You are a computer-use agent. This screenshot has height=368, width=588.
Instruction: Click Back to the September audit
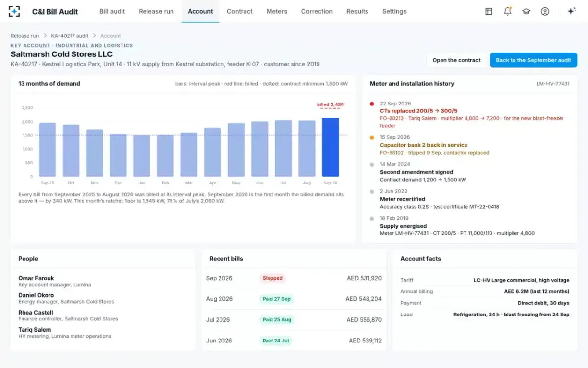click(534, 60)
